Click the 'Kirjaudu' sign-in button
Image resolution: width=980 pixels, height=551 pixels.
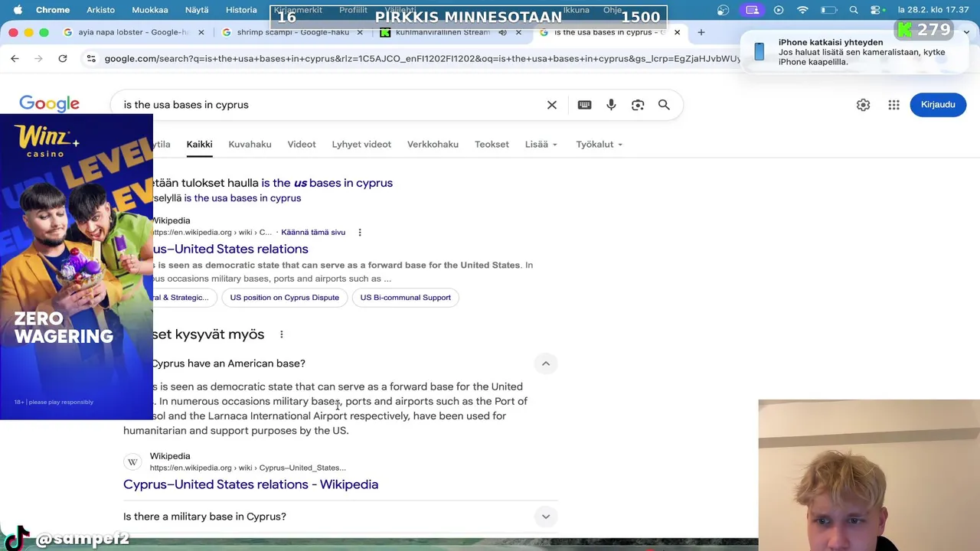click(938, 105)
